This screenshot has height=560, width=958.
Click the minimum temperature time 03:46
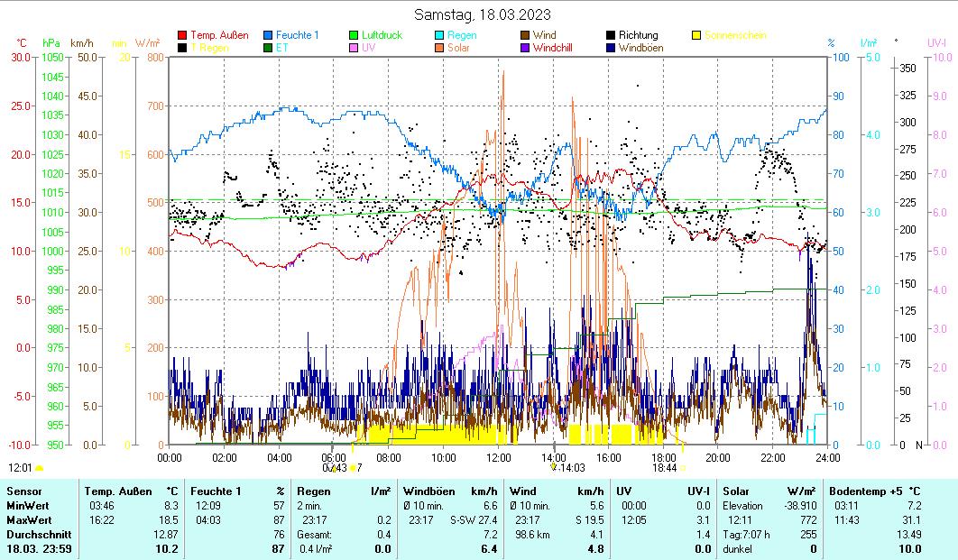[101, 506]
